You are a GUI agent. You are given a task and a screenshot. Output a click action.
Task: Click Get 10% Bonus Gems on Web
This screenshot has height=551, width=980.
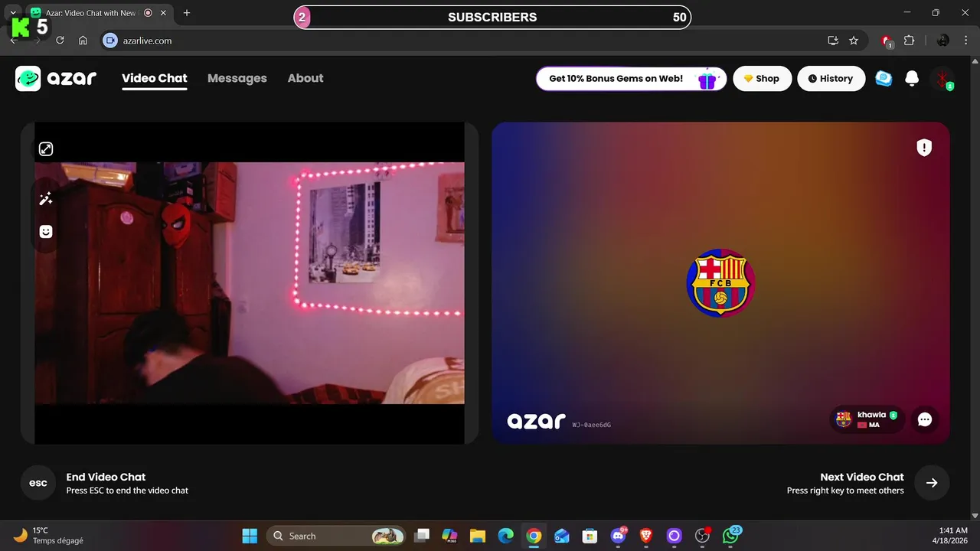tap(632, 78)
